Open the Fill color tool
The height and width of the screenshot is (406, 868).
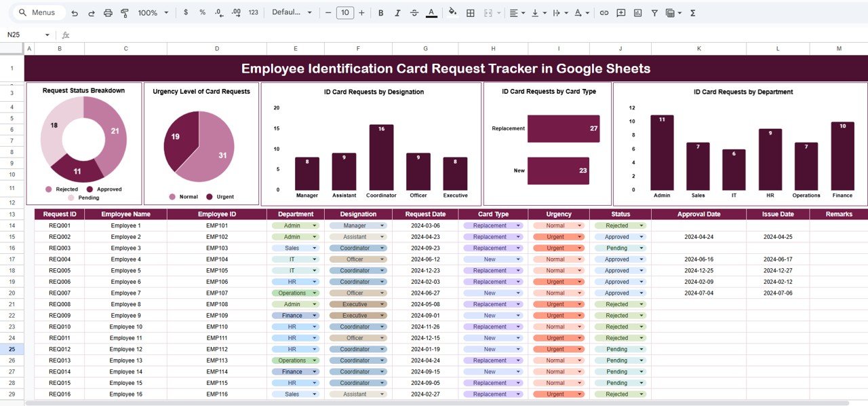(452, 12)
